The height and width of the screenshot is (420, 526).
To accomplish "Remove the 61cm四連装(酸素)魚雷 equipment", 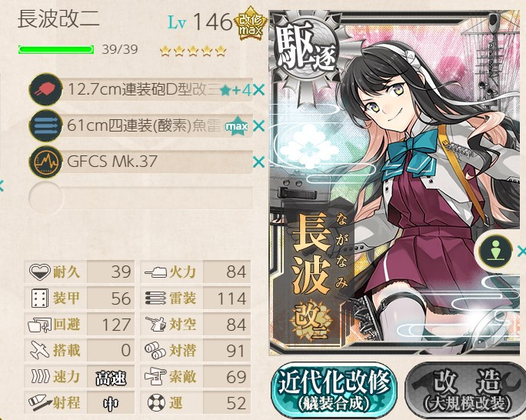I will pos(258,126).
